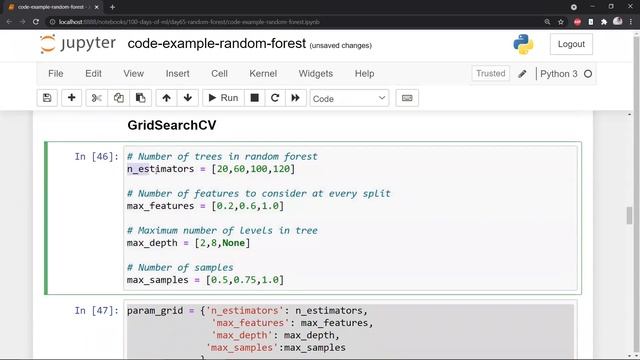Click the n_estimators list line in cell 46

tap(211, 169)
